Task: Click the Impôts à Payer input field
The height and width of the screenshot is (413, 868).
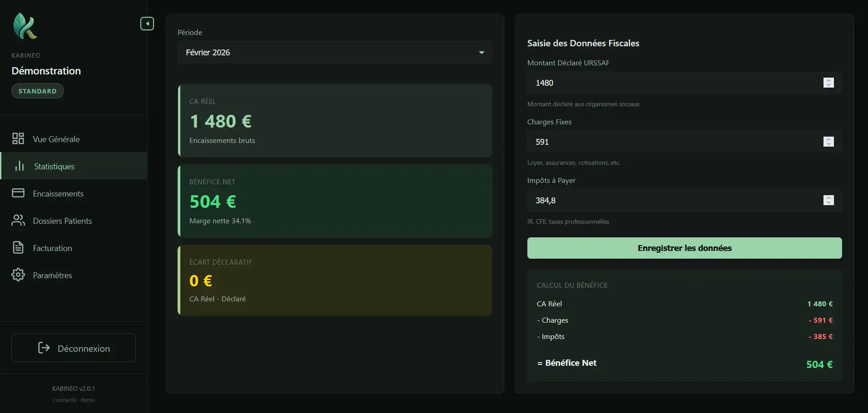Action: pyautogui.click(x=659, y=200)
